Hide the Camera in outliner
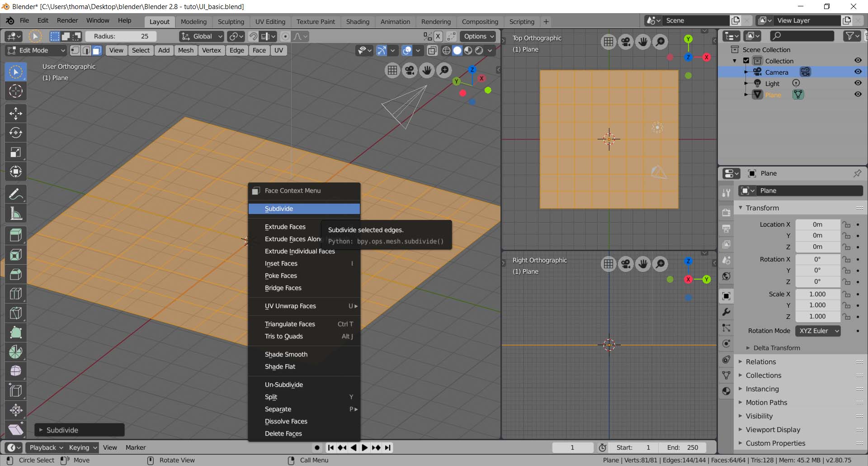868x466 pixels. click(858, 72)
